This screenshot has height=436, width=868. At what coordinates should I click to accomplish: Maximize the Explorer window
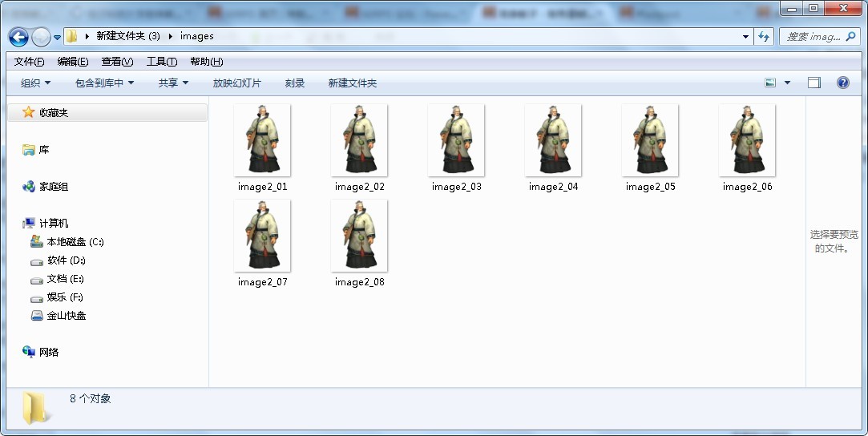click(813, 8)
